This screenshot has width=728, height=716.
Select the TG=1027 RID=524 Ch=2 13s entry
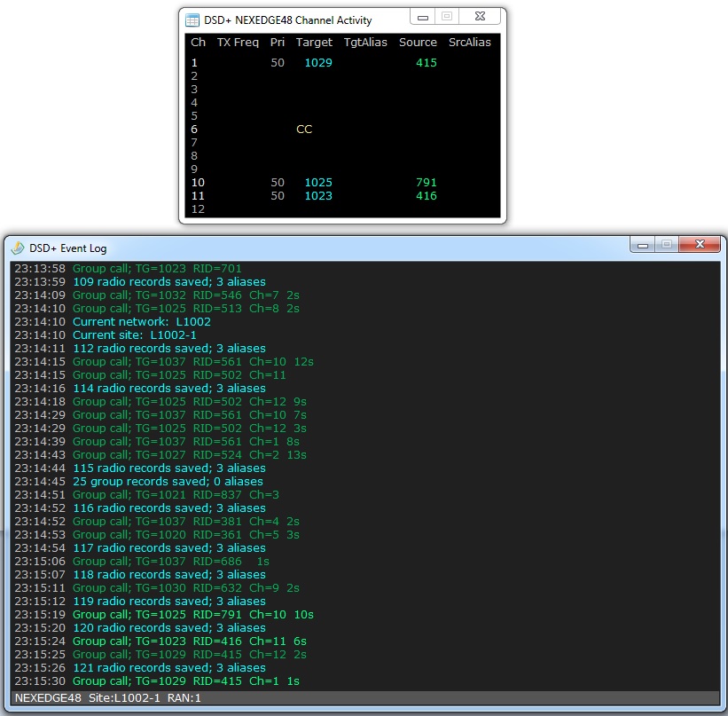160,455
